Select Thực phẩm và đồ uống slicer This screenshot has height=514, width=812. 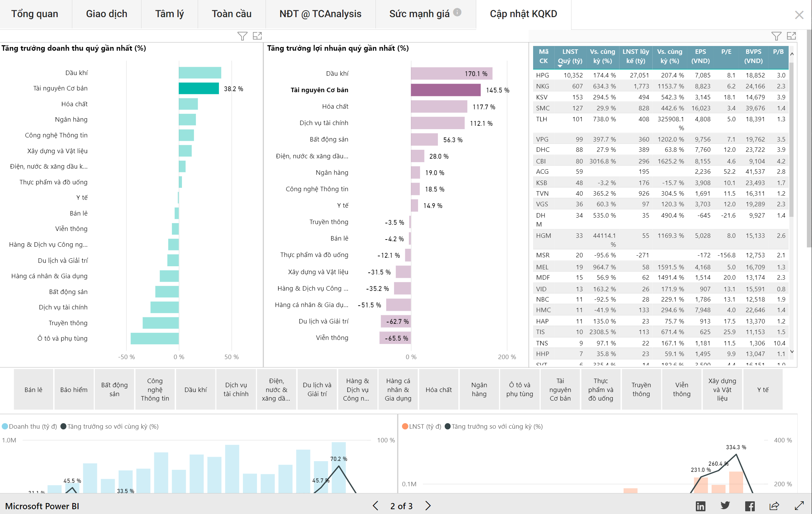(x=601, y=390)
